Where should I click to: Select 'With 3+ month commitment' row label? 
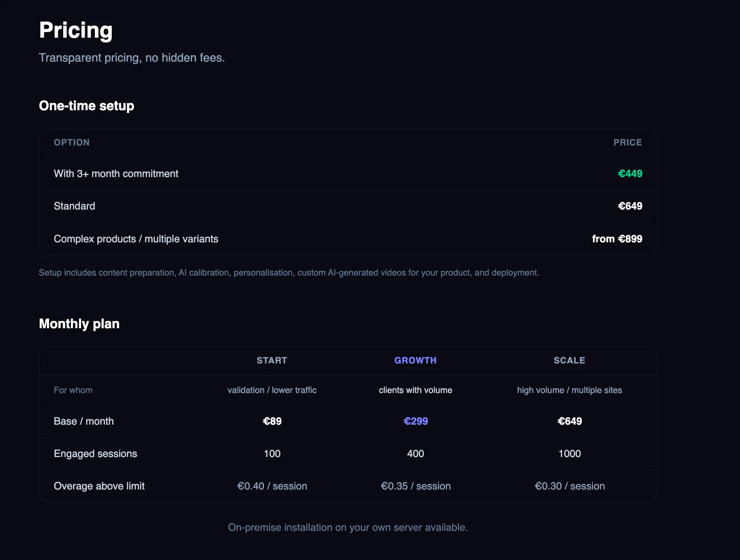click(116, 174)
